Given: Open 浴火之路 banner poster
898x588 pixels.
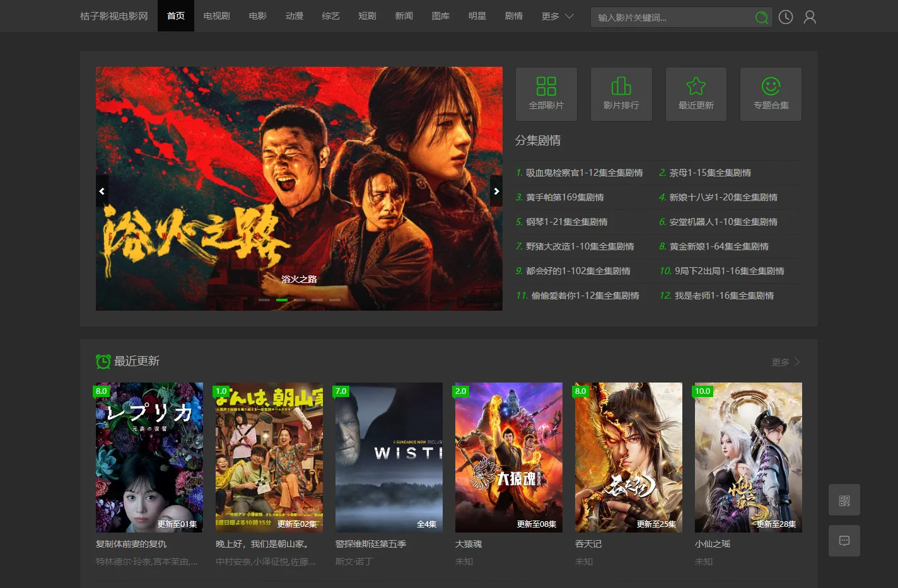Looking at the screenshot, I should [x=299, y=188].
